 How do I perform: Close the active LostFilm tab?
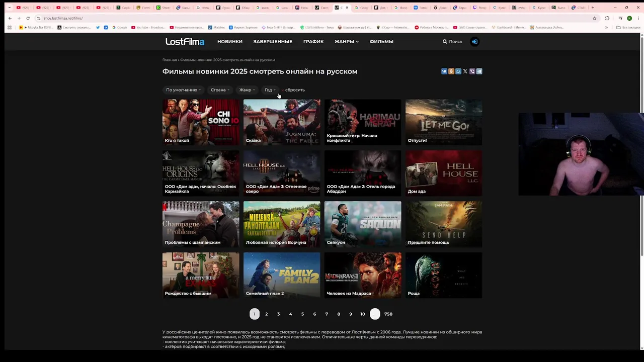[347, 8]
